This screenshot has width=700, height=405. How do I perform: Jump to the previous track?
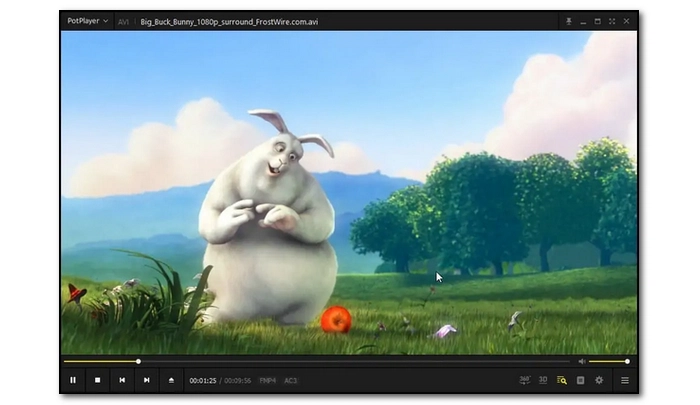coord(122,380)
